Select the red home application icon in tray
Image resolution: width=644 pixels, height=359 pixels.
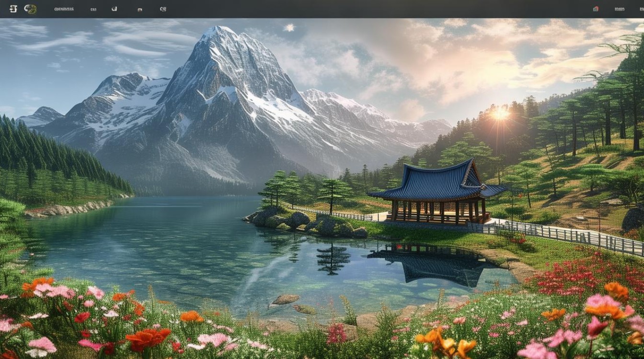596,8
